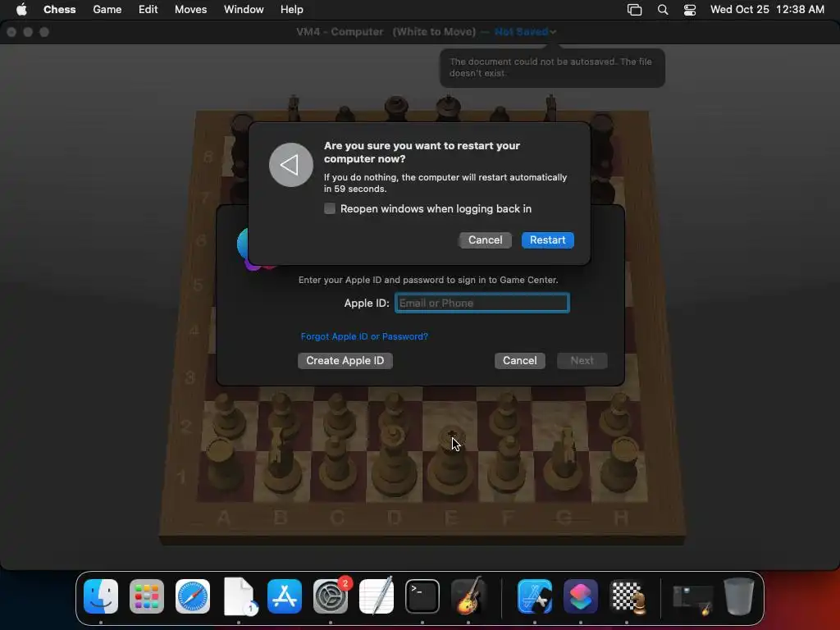
Task: Cancel the Game Center sign-in dialog
Action: pos(519,361)
